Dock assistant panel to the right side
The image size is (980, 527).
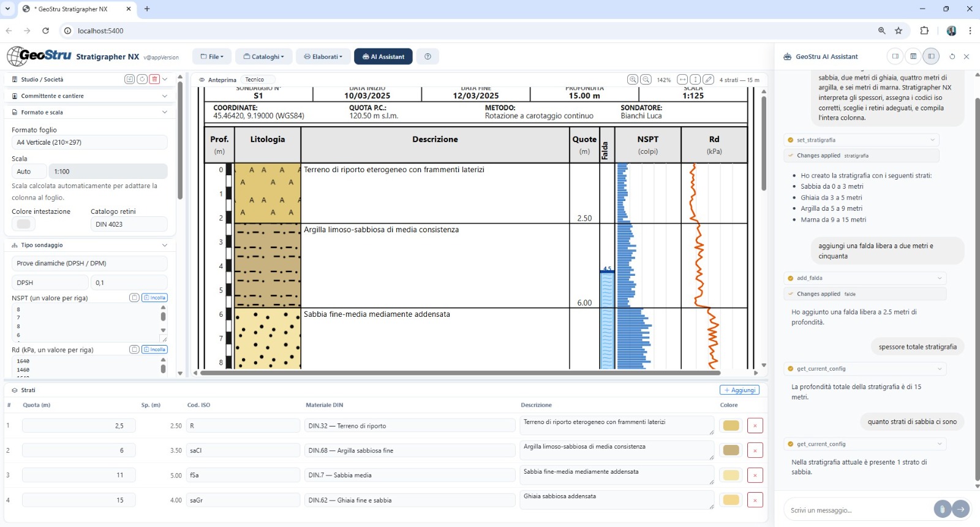point(895,56)
